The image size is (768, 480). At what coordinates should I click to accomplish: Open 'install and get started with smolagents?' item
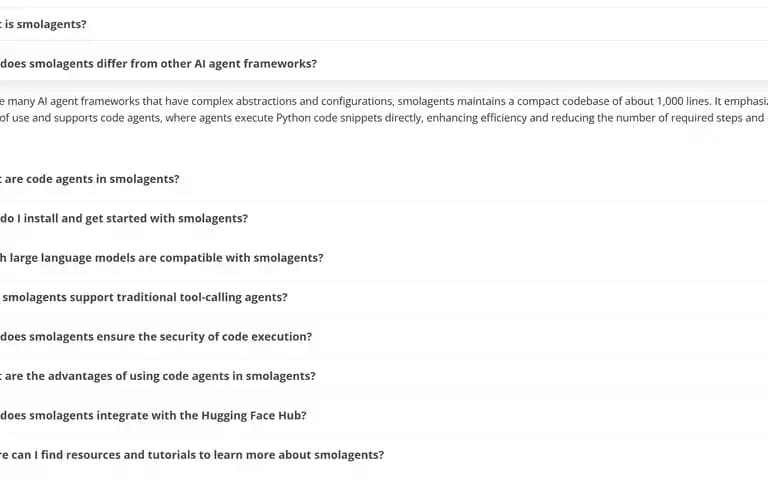[x=384, y=218]
